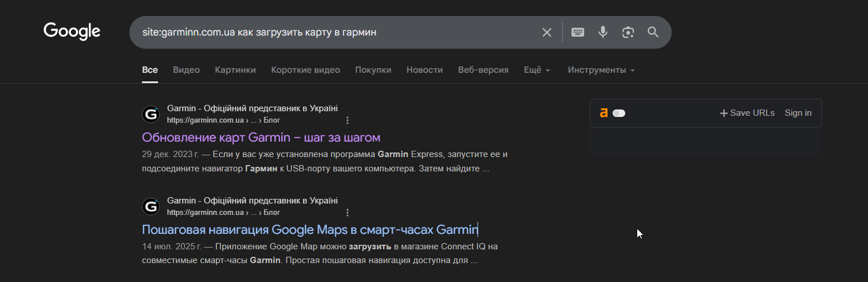Viewport: 868px width, 282px height.
Task: Click the second result's garminn.com.ua URL breadcrumb
Action: (223, 213)
